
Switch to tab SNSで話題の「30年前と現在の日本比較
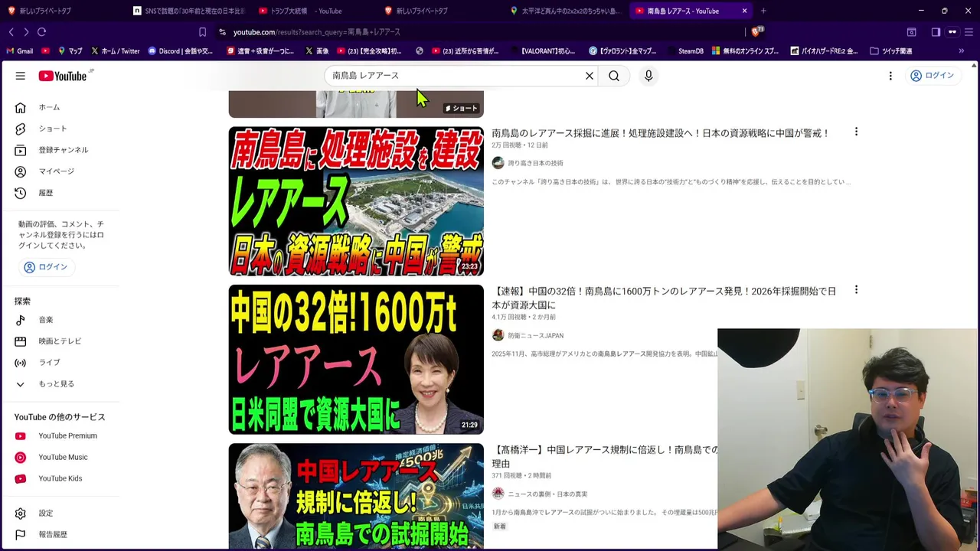coord(188,11)
